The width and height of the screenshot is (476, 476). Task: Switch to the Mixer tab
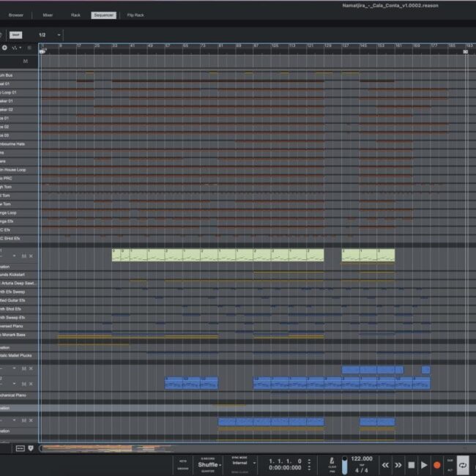(x=48, y=15)
